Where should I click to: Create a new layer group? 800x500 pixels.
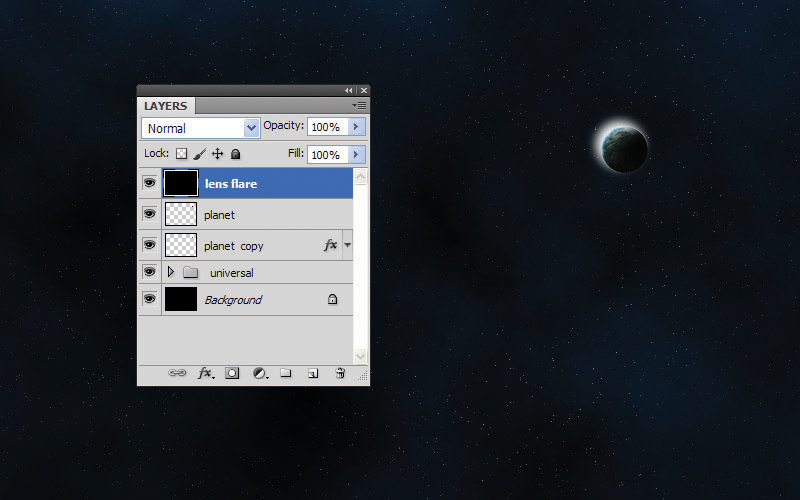[286, 373]
